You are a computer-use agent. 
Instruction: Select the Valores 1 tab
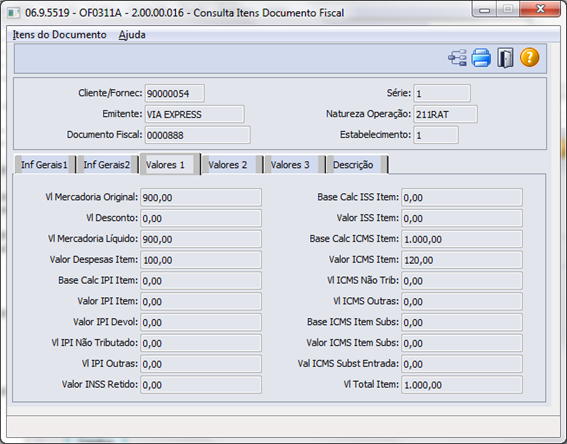tap(170, 165)
